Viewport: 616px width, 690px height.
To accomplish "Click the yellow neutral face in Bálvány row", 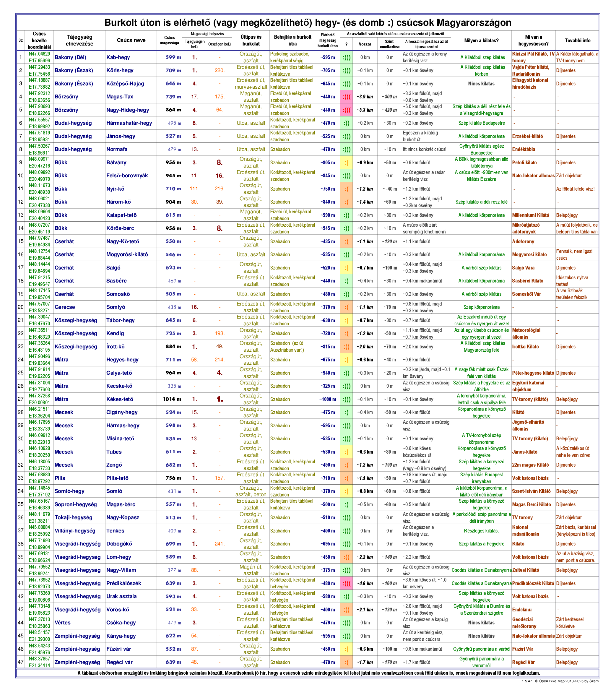I will pos(346,163).
